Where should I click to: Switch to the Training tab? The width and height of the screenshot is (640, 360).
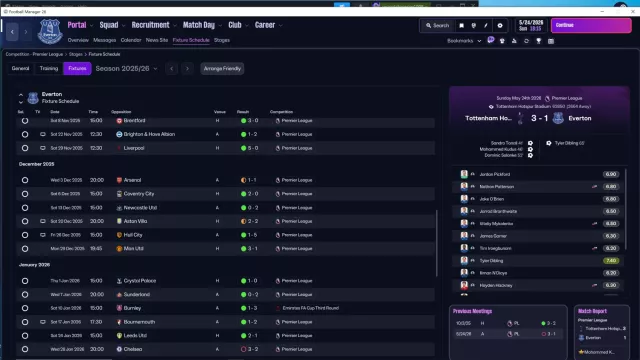(49, 69)
